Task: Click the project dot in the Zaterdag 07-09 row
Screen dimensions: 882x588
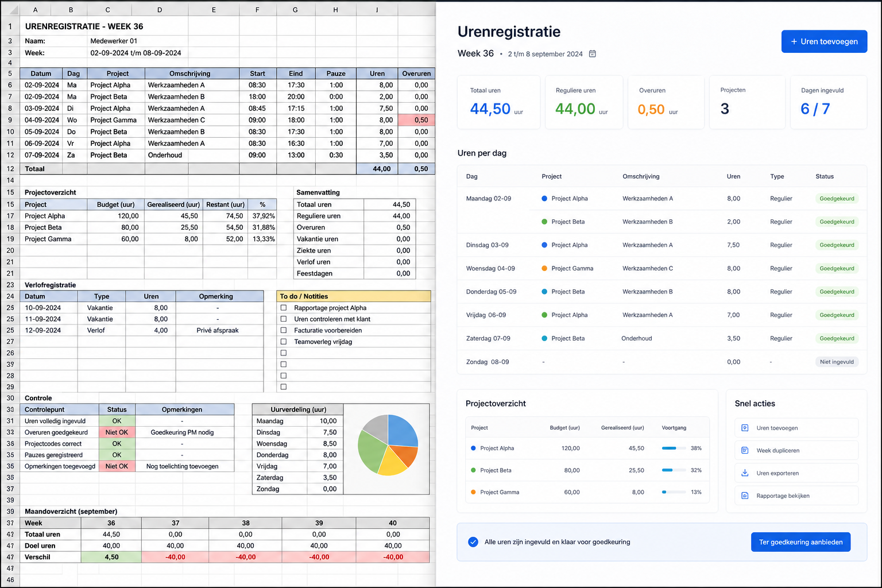Action: (544, 338)
